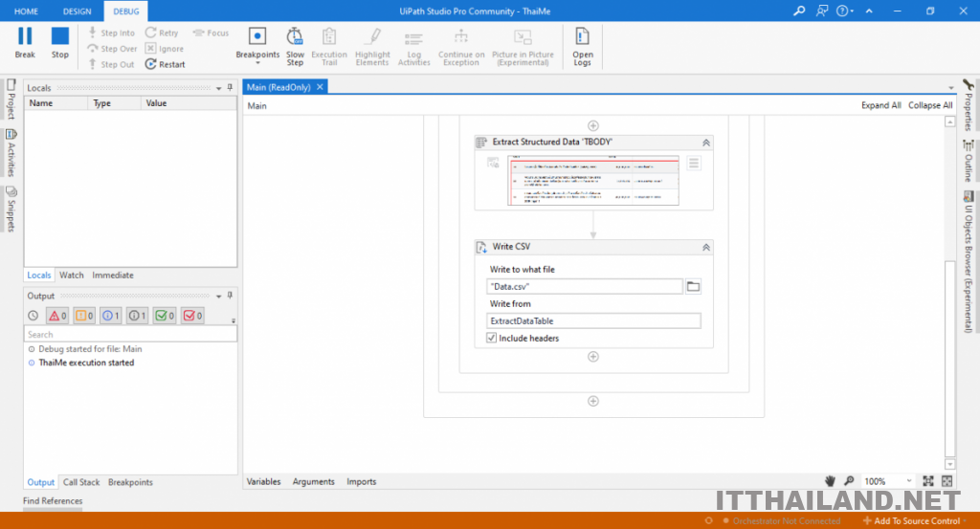
Task: Click the Break debug button
Action: [25, 42]
